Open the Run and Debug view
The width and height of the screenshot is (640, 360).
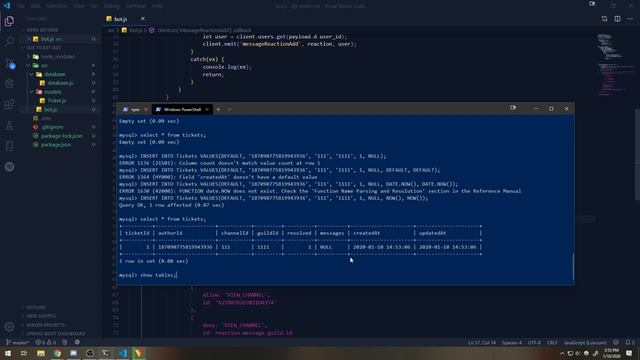click(x=9, y=84)
